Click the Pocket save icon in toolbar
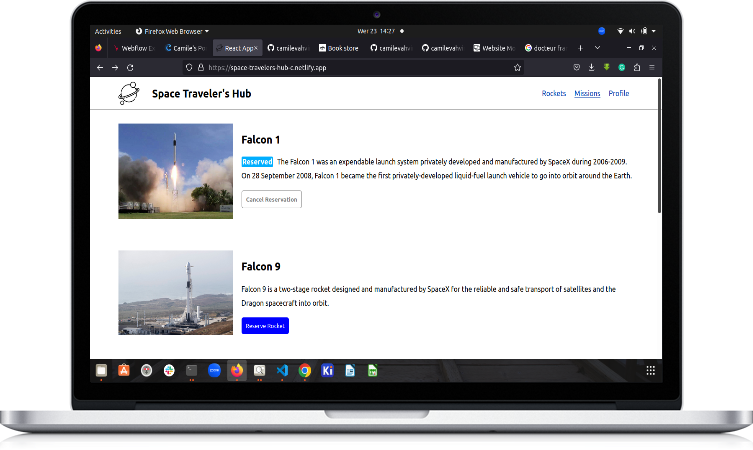 [577, 68]
